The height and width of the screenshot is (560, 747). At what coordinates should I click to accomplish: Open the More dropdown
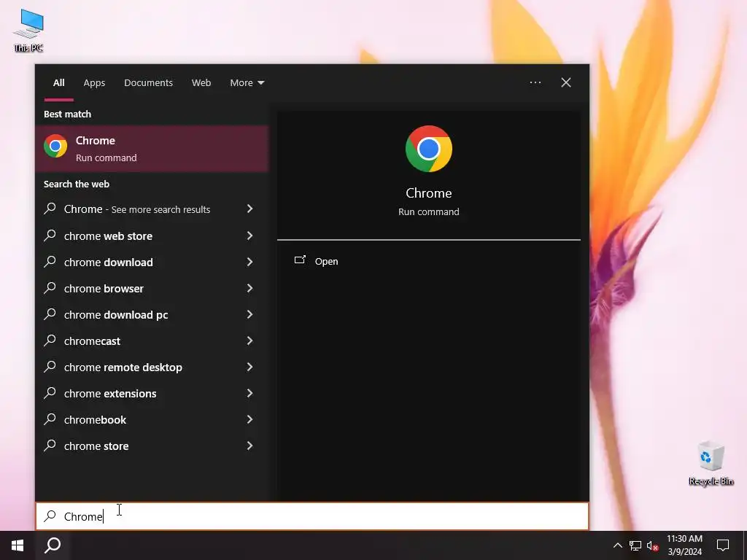(x=247, y=83)
